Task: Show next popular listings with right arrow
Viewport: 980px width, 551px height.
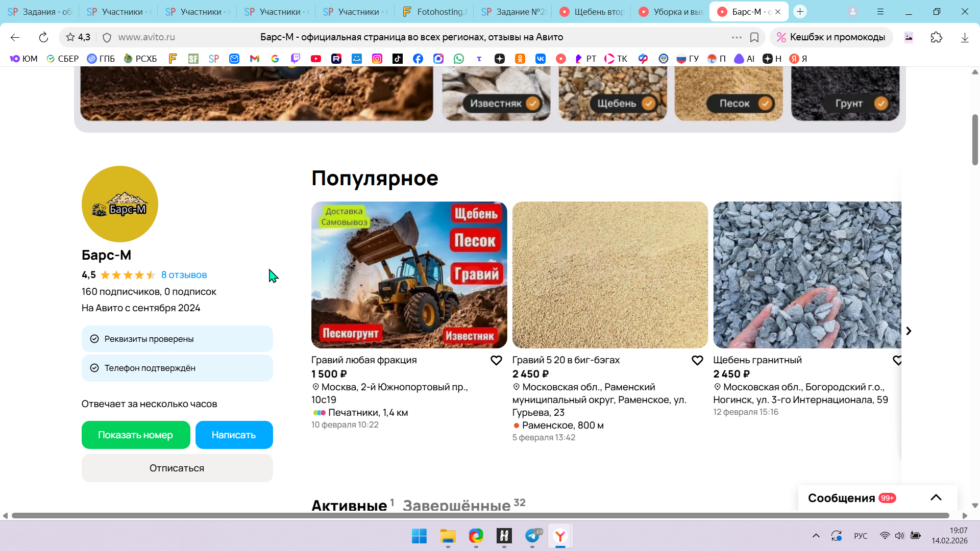Action: point(909,331)
